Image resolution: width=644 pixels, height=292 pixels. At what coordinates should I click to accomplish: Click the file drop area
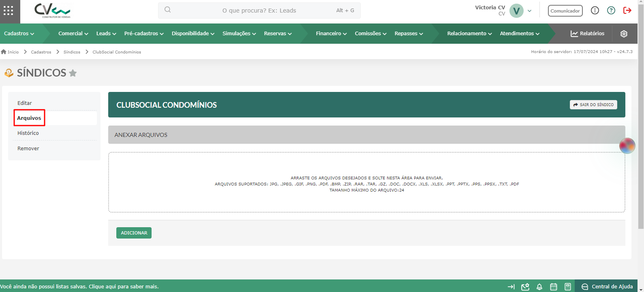(367, 182)
